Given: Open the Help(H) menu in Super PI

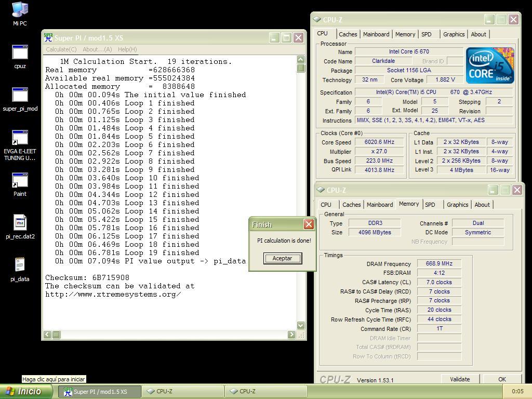Looking at the screenshot, I should point(127,49).
